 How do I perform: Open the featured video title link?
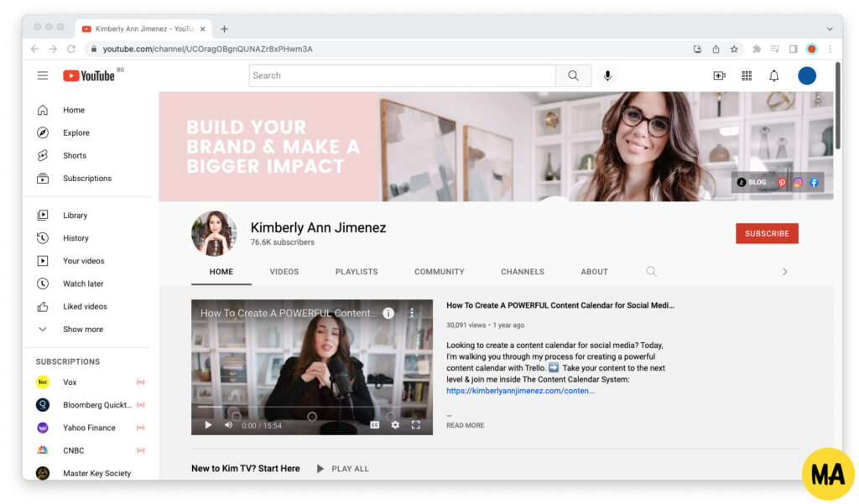point(560,306)
